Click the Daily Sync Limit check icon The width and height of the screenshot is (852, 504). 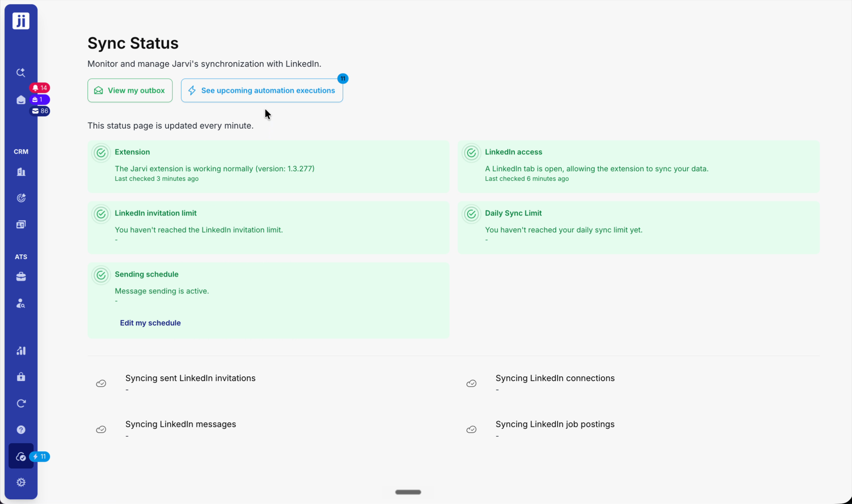click(x=471, y=214)
